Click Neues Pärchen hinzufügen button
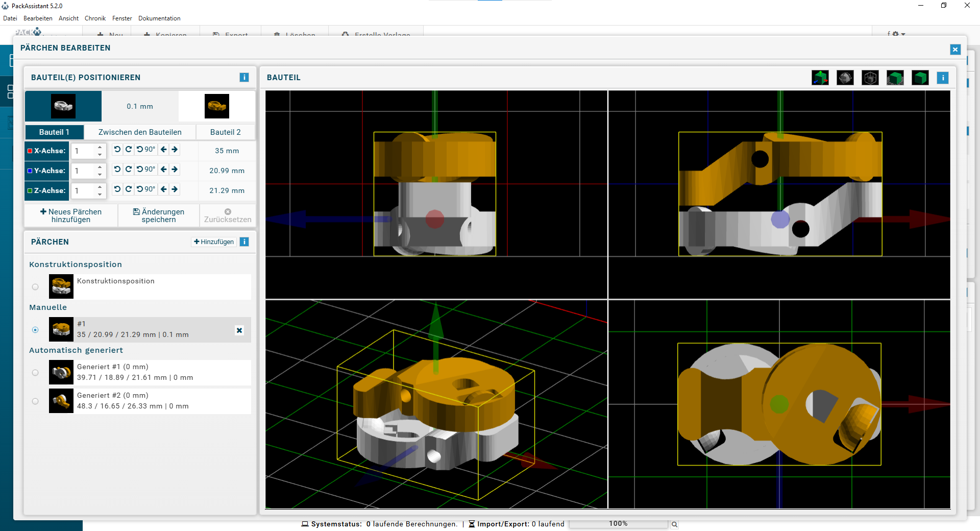This screenshot has height=531, width=980. click(x=71, y=215)
